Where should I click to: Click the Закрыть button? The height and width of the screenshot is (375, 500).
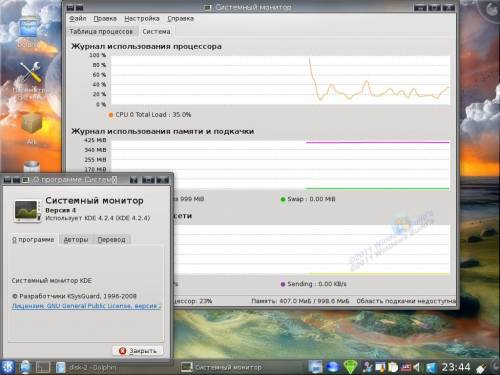tap(138, 351)
